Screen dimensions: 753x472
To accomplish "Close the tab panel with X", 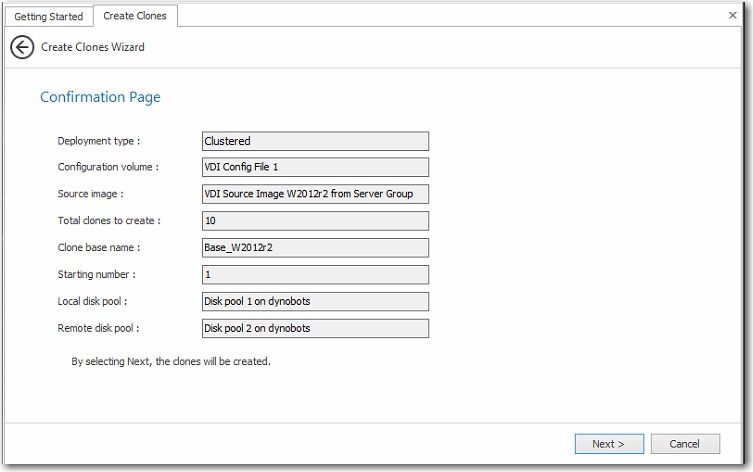I will 732,16.
